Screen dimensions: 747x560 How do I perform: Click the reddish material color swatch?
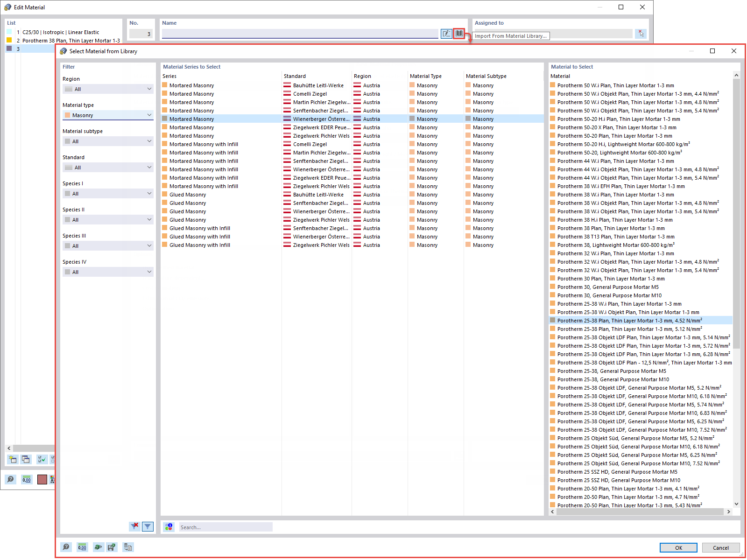click(x=42, y=479)
